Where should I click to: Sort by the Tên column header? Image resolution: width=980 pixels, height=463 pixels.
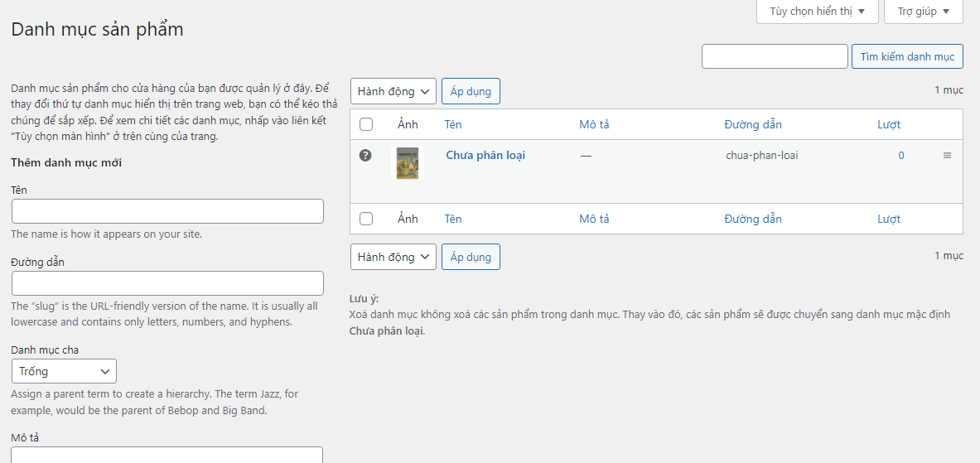[453, 124]
